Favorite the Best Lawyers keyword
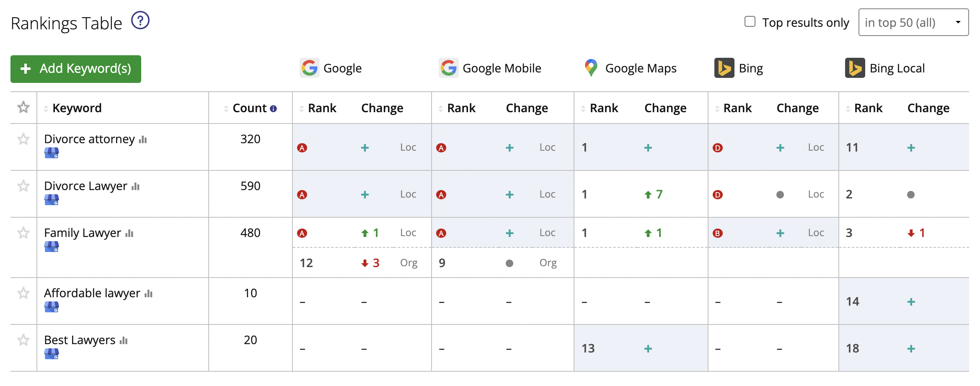Screen dimensions: 980x386 [23, 340]
